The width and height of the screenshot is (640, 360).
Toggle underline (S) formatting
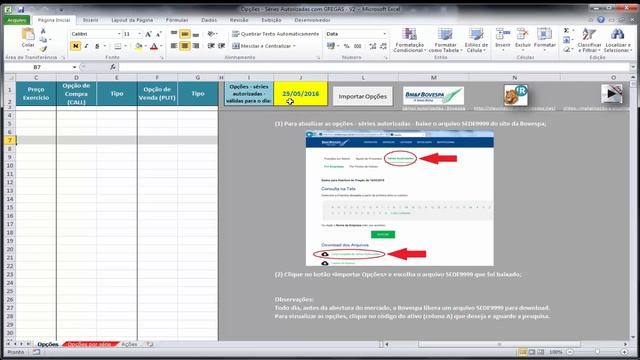97,46
